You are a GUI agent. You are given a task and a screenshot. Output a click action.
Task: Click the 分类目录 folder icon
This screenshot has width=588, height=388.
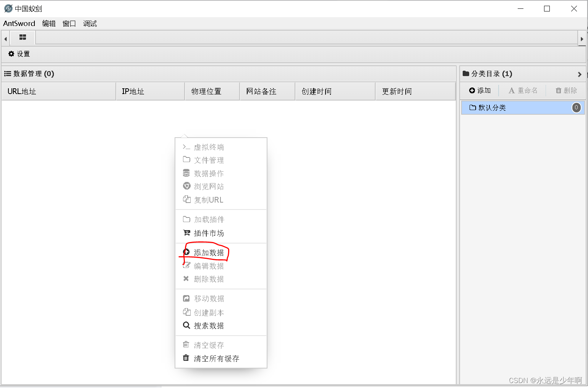click(466, 73)
